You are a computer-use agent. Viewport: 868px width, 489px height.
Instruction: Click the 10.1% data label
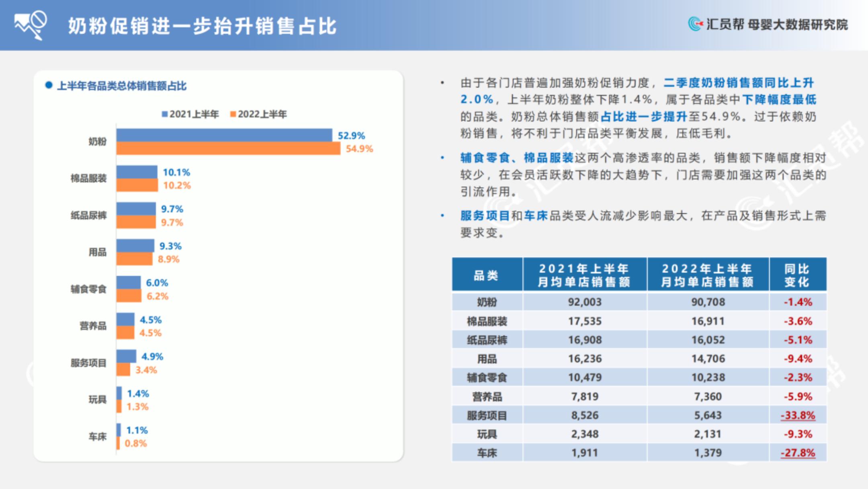[x=176, y=172]
